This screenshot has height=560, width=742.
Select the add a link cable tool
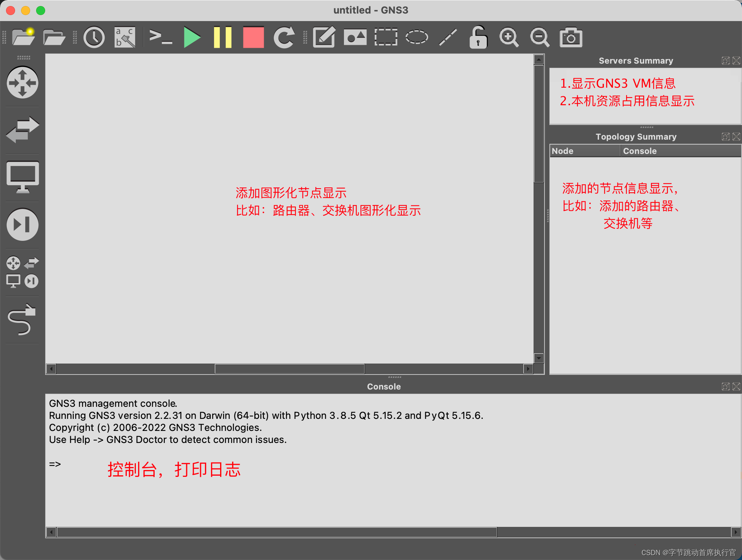tap(22, 320)
